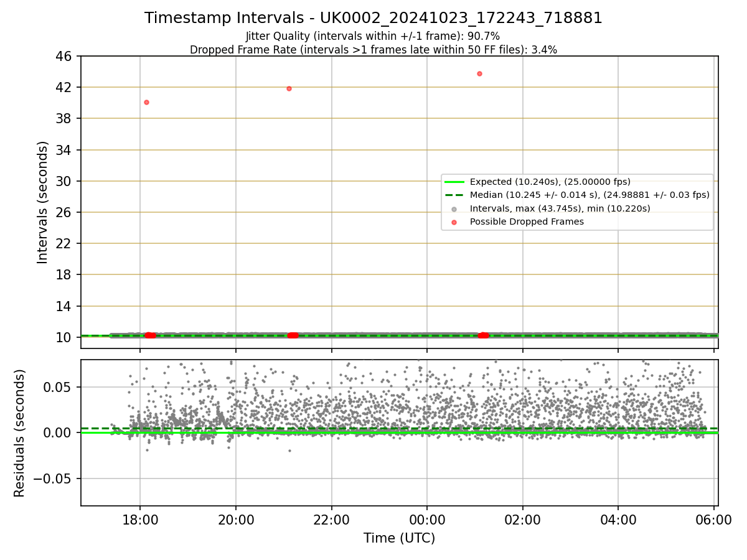Viewport: 747px width, 560px height.
Task: Click the Time (UTC) axis label
Action: pos(399,538)
